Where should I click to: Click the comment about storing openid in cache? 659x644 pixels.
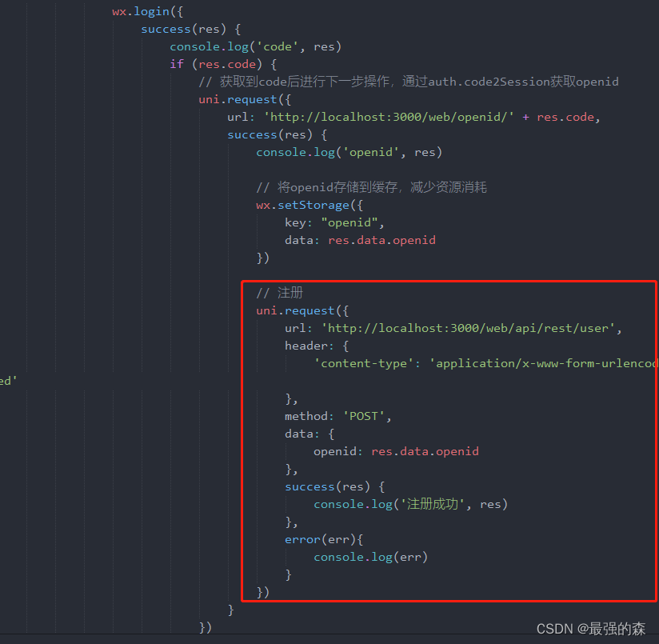(x=372, y=187)
